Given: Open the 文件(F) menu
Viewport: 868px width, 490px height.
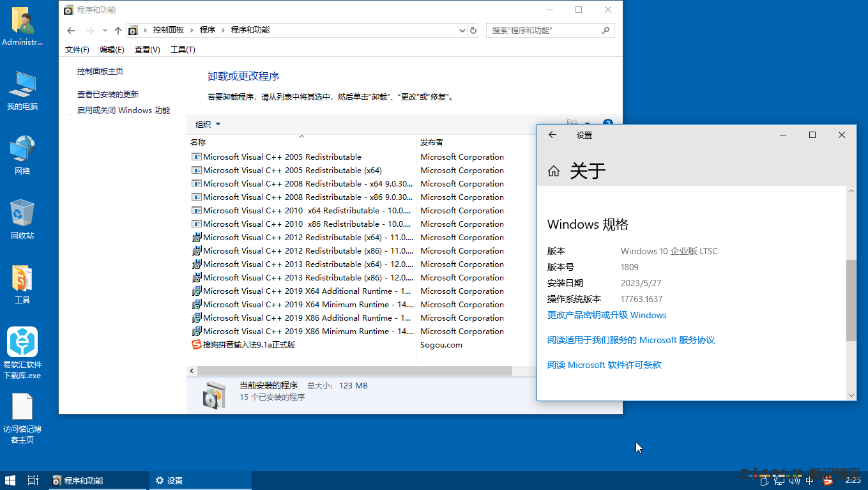Looking at the screenshot, I should point(77,50).
